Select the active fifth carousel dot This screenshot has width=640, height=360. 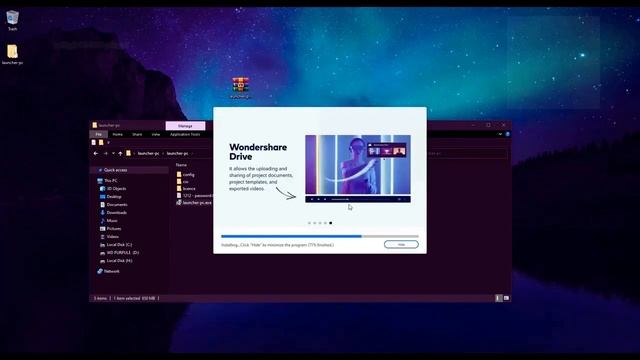point(331,223)
